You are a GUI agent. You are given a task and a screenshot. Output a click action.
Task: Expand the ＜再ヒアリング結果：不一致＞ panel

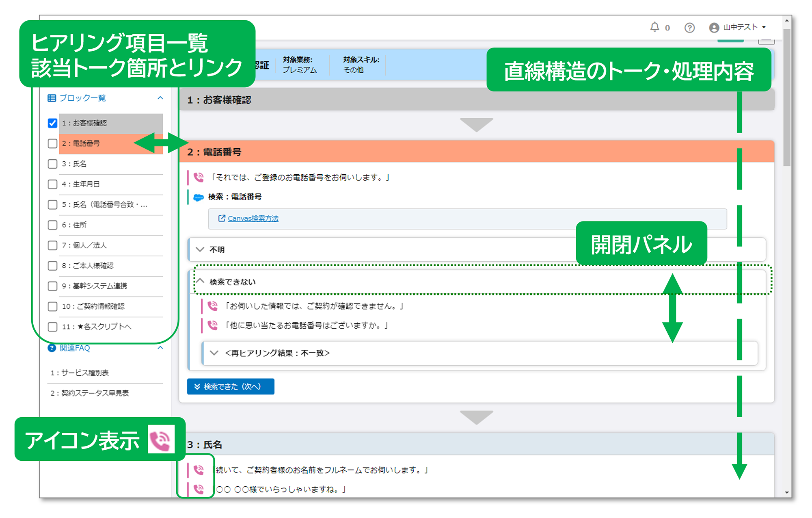pos(214,353)
